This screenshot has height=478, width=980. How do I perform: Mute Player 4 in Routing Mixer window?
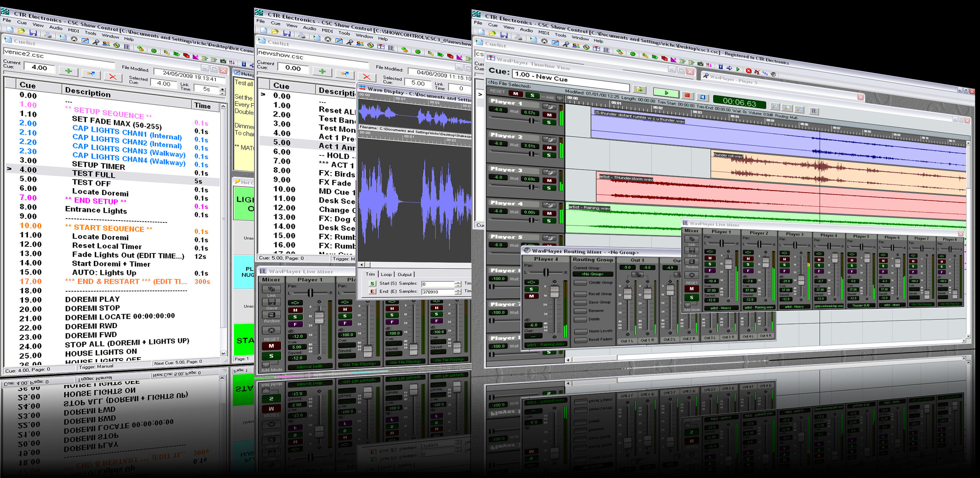click(x=531, y=296)
